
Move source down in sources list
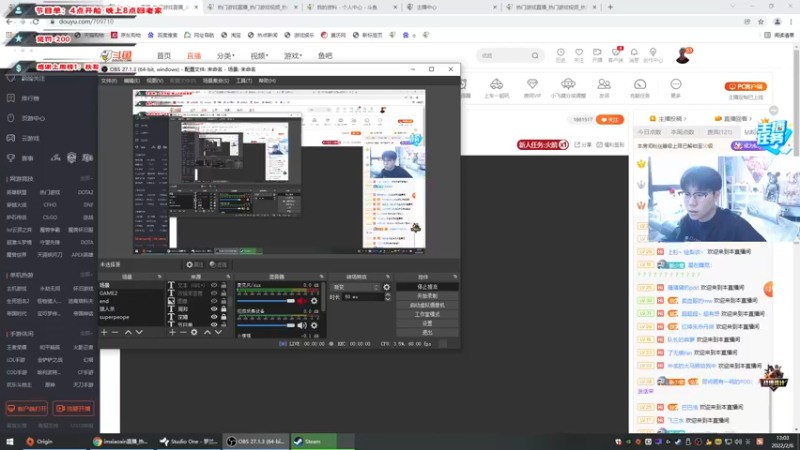218,332
